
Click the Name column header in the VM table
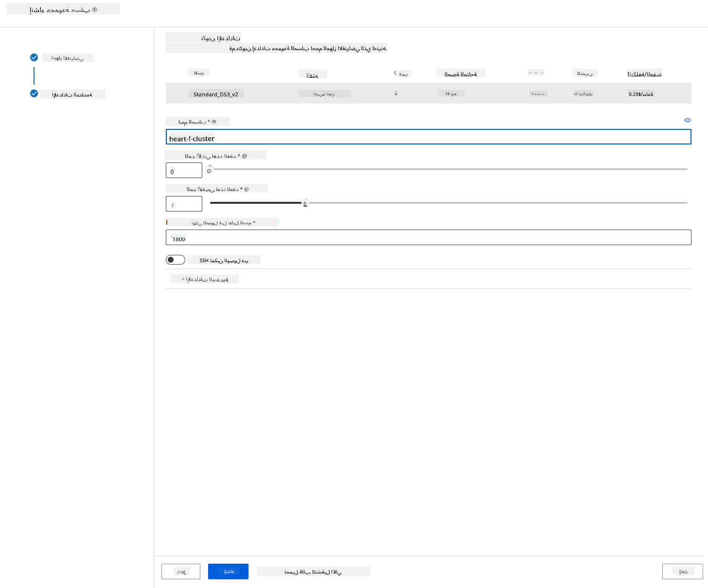[x=198, y=72]
